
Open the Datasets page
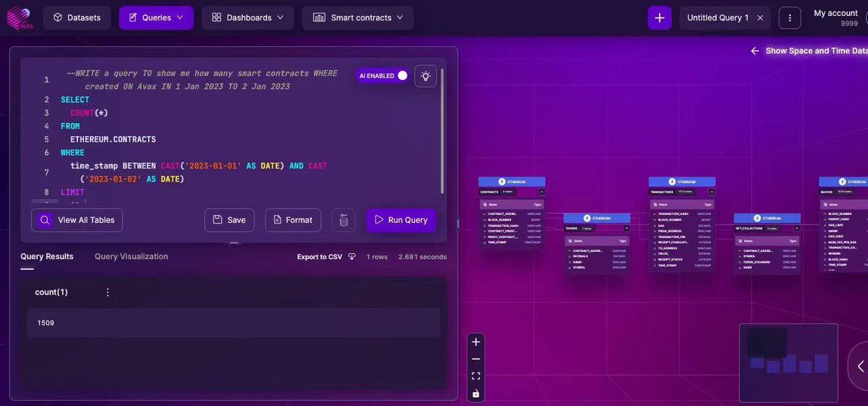[x=77, y=17]
